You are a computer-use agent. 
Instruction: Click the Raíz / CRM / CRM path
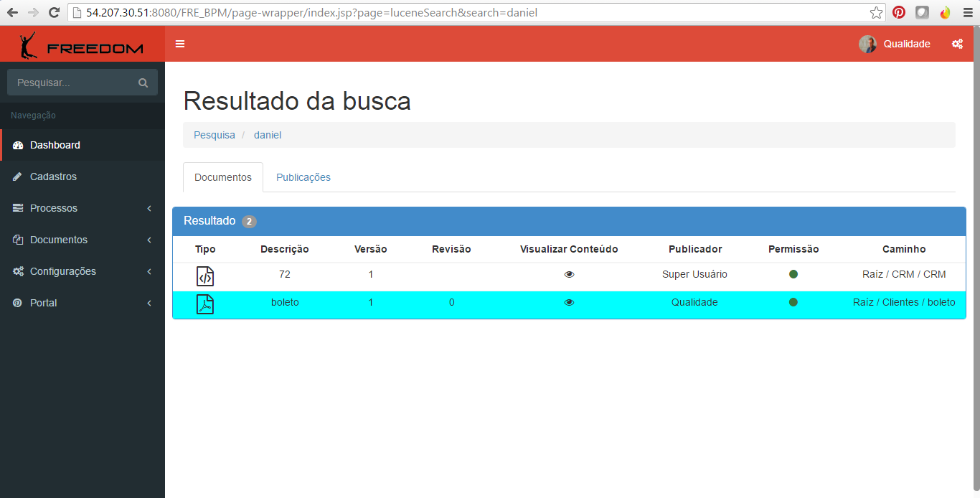click(904, 274)
